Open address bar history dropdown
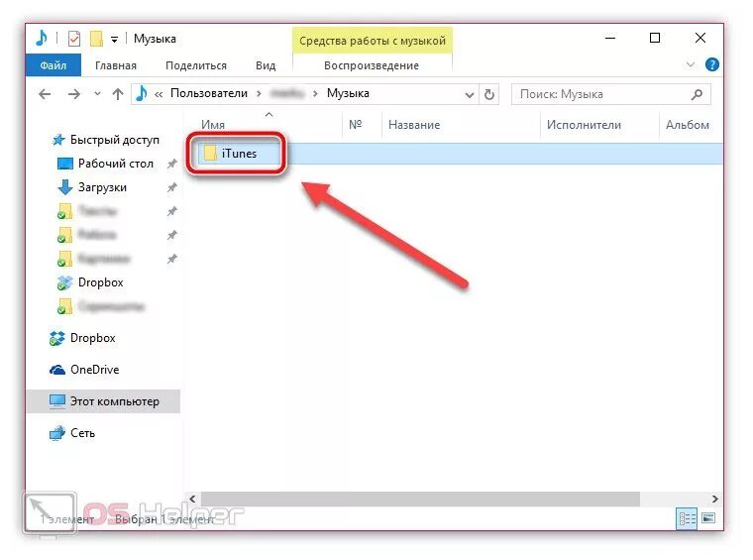The width and height of the screenshot is (753, 560). 470,94
